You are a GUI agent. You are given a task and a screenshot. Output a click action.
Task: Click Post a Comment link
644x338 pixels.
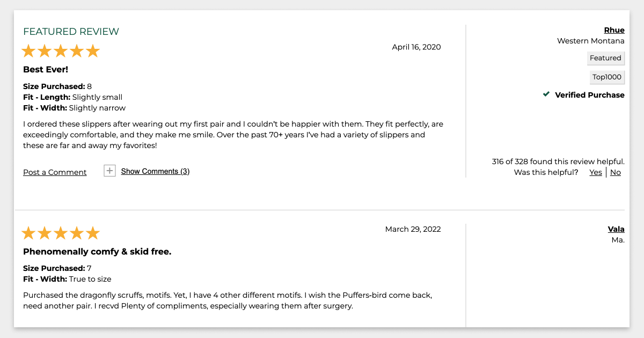(x=55, y=172)
